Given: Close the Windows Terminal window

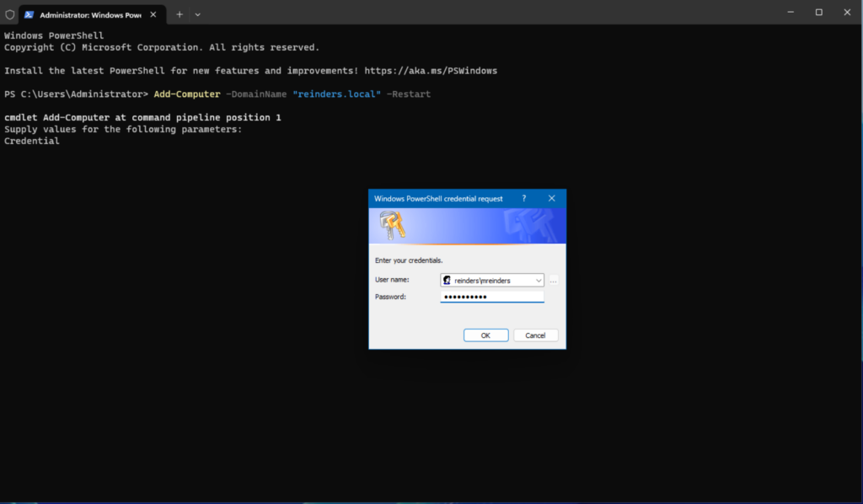Looking at the screenshot, I should [847, 12].
